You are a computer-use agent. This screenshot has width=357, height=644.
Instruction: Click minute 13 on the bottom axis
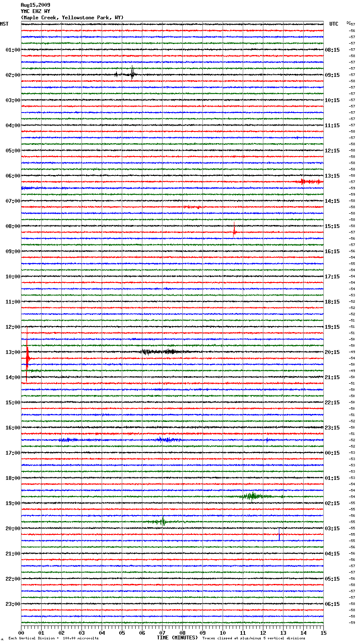[x=283, y=633]
